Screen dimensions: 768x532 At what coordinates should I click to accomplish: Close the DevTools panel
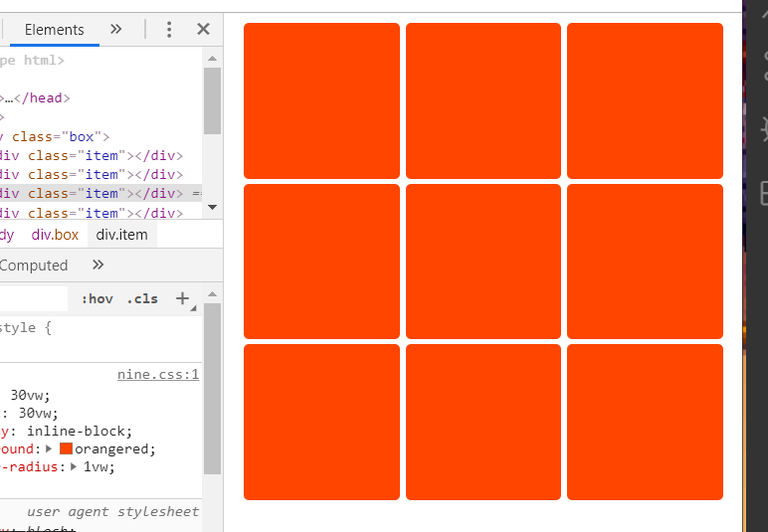(x=203, y=30)
